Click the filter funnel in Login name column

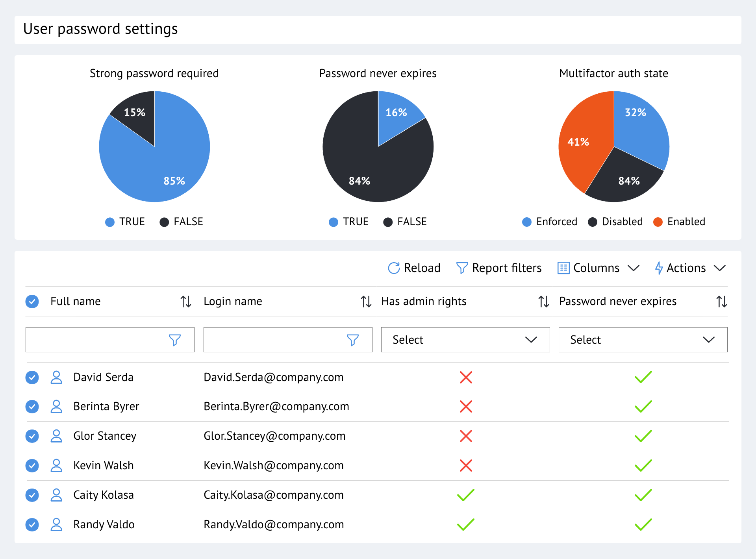(x=353, y=339)
